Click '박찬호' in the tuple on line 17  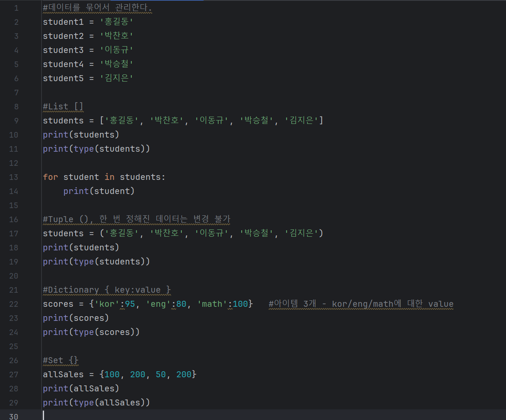167,233
